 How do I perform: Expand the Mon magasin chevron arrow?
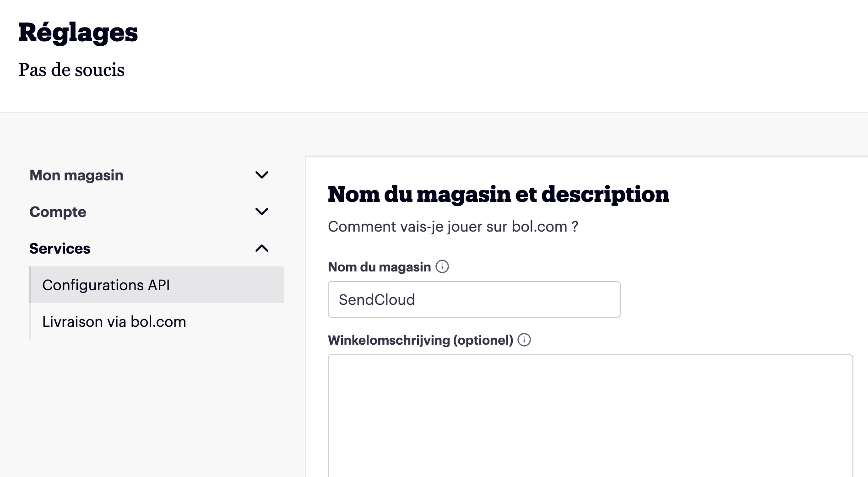pos(262,175)
